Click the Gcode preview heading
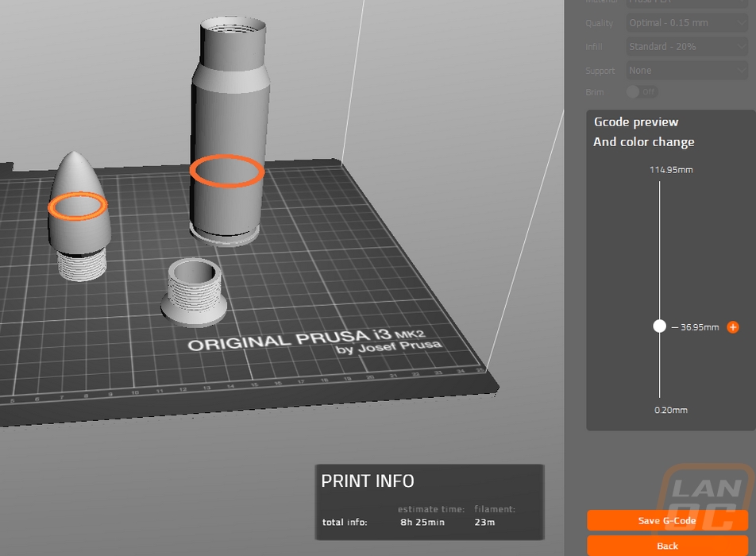This screenshot has width=756, height=556. [x=636, y=122]
